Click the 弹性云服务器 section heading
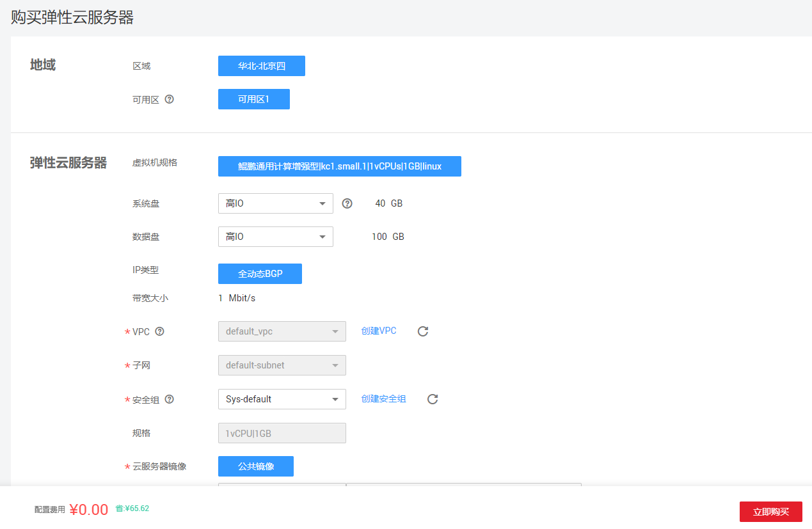 (x=68, y=162)
